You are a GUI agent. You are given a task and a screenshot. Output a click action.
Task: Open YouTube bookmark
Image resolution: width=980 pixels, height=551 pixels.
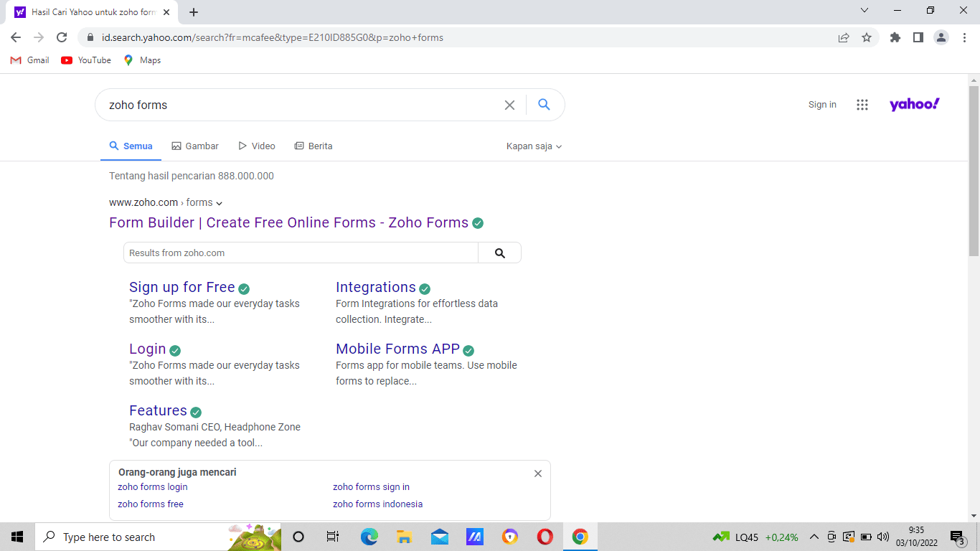[x=86, y=60]
